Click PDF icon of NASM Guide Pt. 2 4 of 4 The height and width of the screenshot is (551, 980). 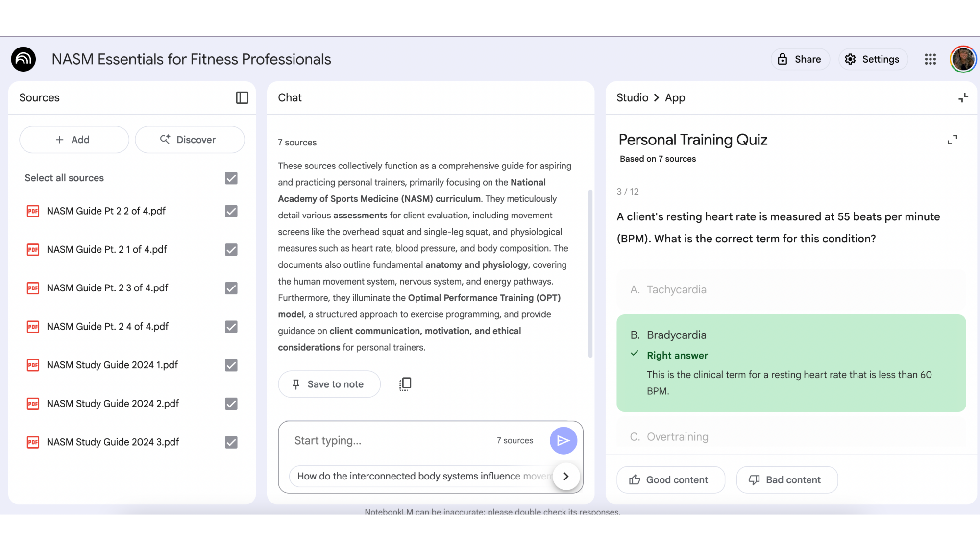(x=33, y=327)
